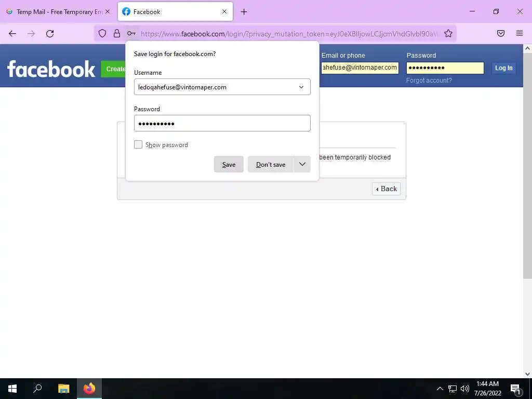Click the Facebook Log In button
This screenshot has width=532, height=399.
503,68
